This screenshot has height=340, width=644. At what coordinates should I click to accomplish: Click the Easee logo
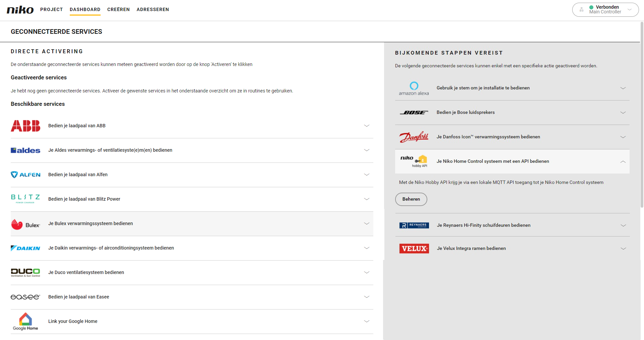[25, 297]
